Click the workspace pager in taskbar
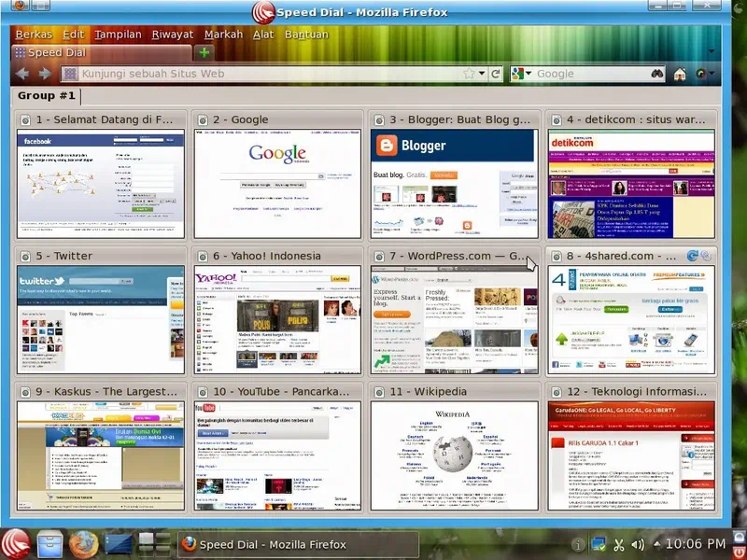This screenshot has width=747, height=560. (154, 544)
